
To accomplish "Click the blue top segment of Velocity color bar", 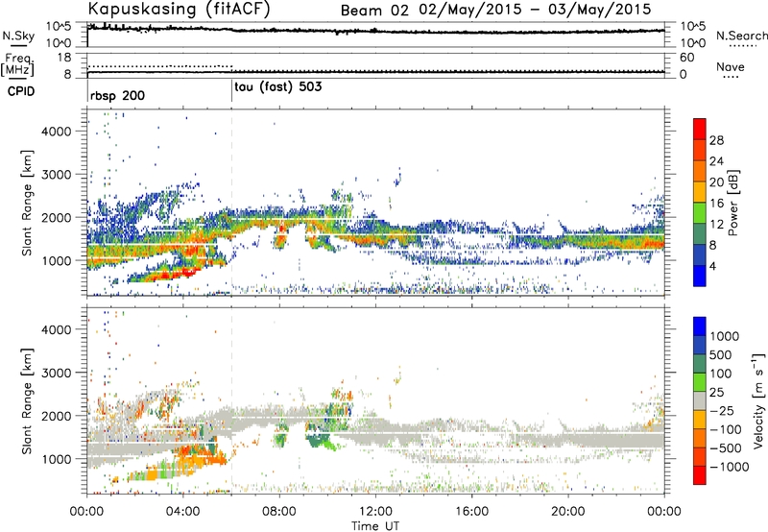I will click(x=700, y=326).
